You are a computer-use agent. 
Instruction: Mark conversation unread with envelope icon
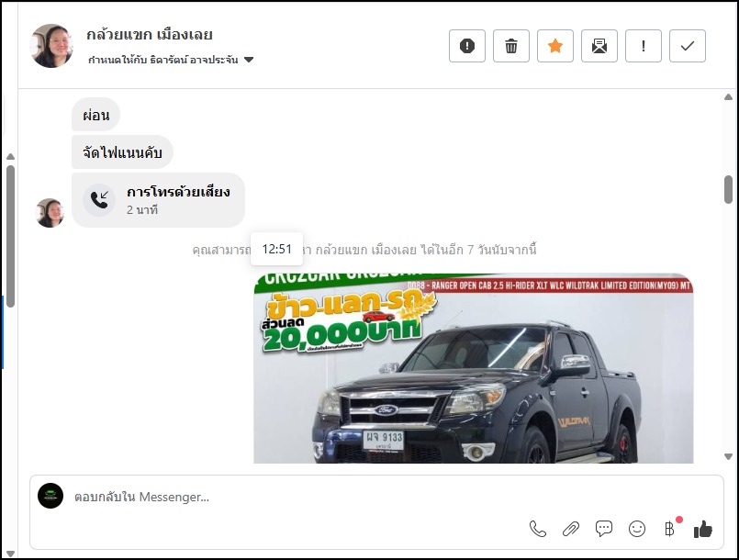tap(599, 46)
